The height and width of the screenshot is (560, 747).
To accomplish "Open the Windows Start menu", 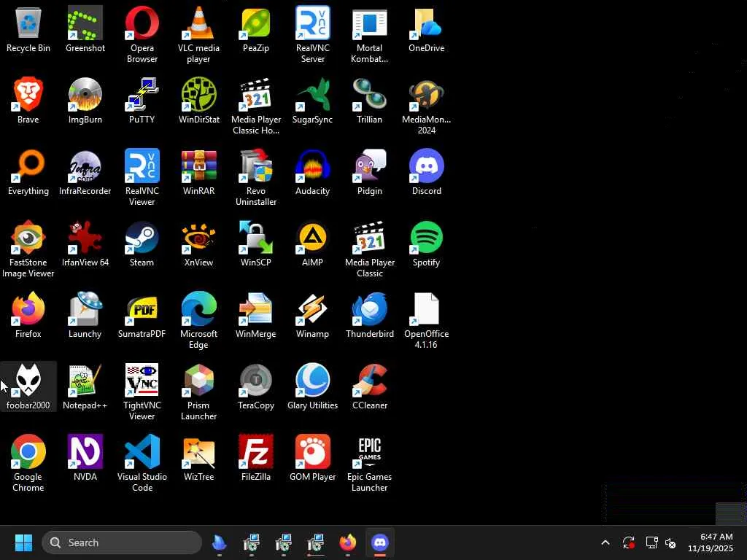I will (x=23, y=542).
